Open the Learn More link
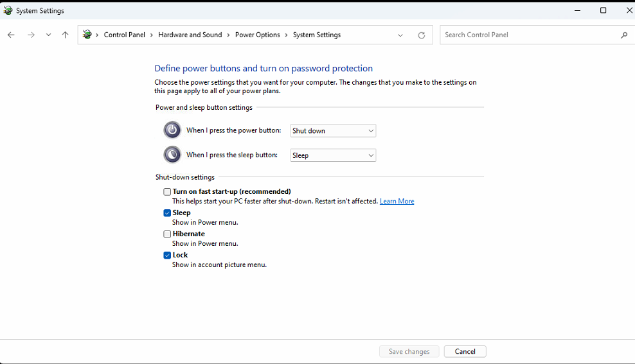Image resolution: width=635 pixels, height=364 pixels. [x=397, y=201]
